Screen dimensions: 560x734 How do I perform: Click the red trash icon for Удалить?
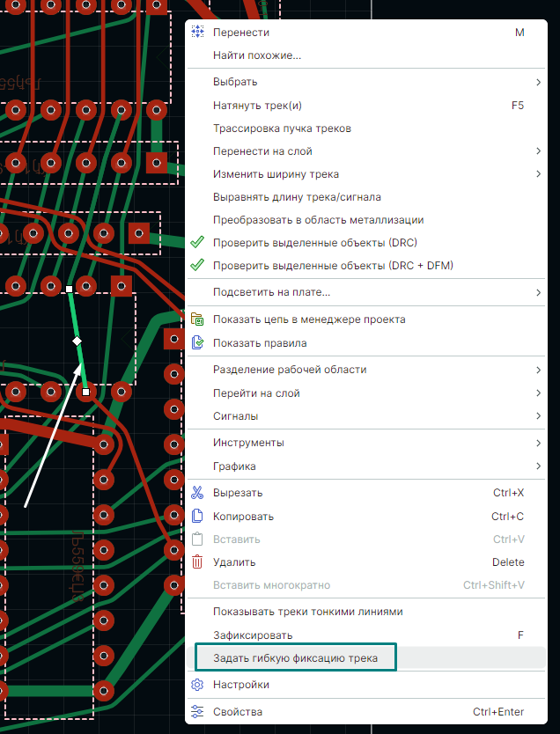click(197, 562)
